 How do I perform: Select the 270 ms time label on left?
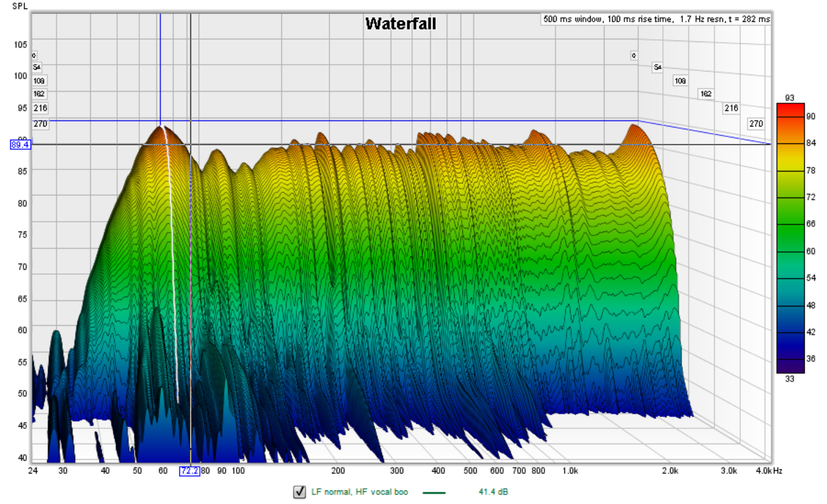pos(40,125)
